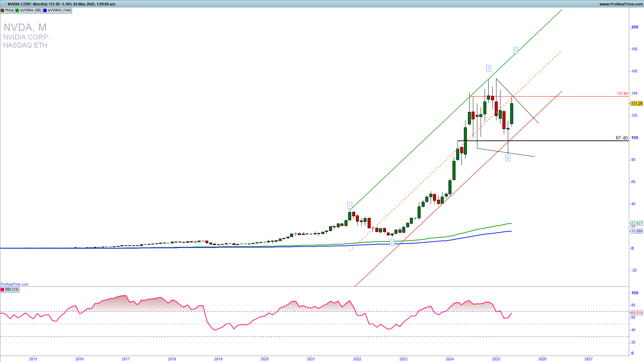This screenshot has height=362, width=644.
Task: Select Elliott wave label 5
Action: (x=516, y=50)
